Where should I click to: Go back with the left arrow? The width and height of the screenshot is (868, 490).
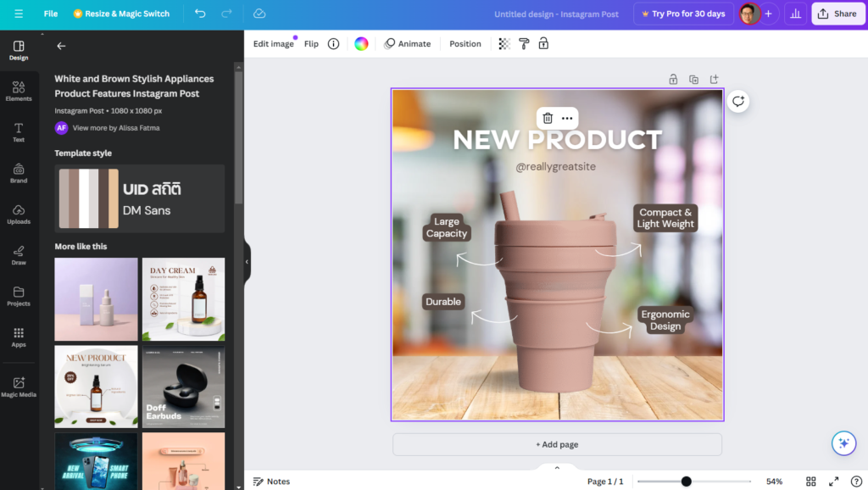(61, 46)
